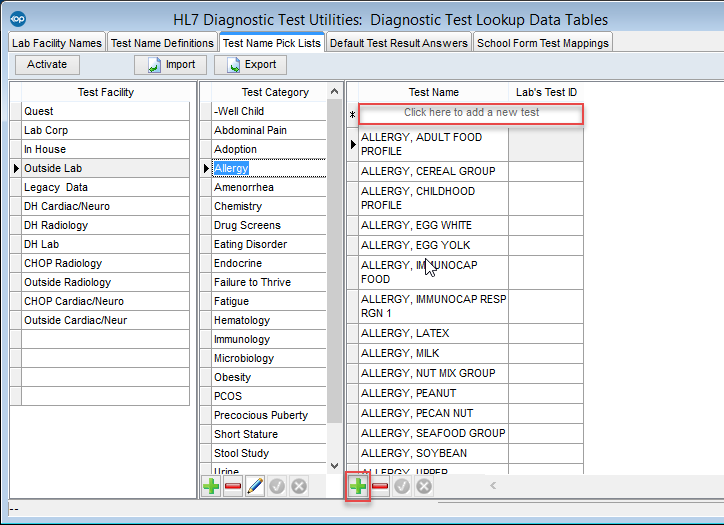Select In House facility row
This screenshot has height=525, width=724.
[x=105, y=149]
